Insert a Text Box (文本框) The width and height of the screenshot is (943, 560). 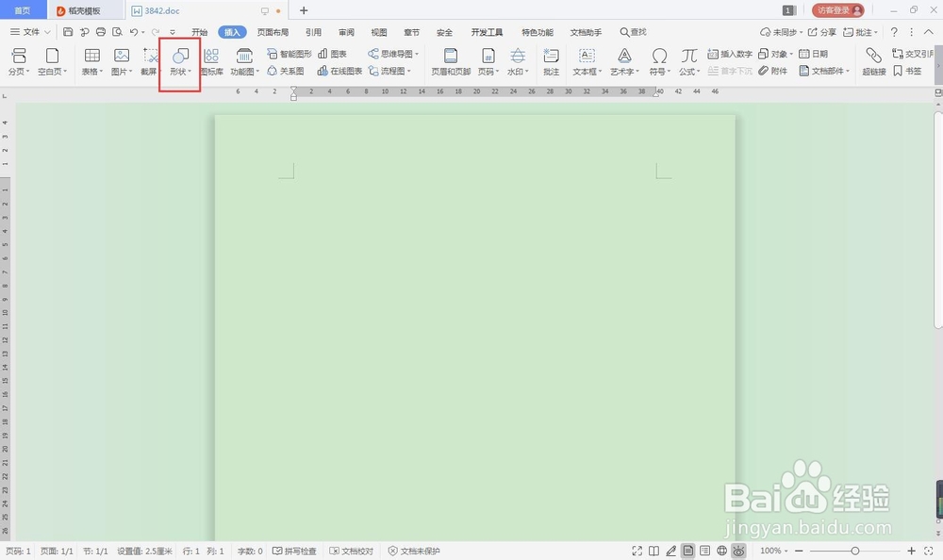coord(587,61)
